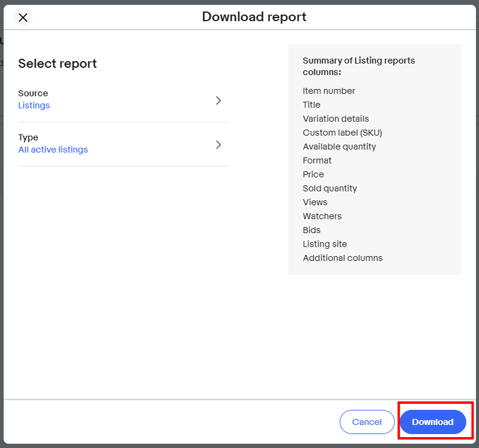
Task: Click the 'Type' label
Action: [28, 137]
